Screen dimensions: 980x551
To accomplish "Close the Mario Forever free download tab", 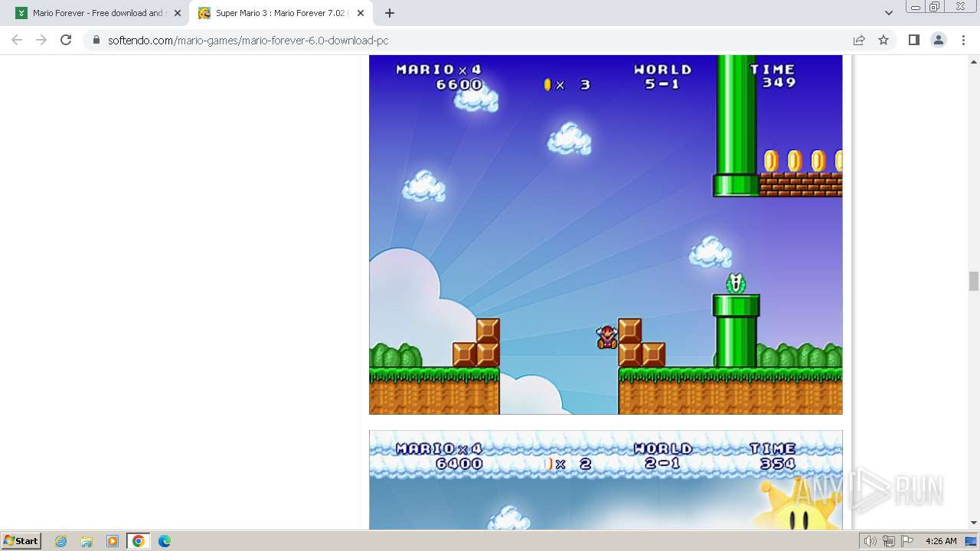I will pyautogui.click(x=178, y=13).
